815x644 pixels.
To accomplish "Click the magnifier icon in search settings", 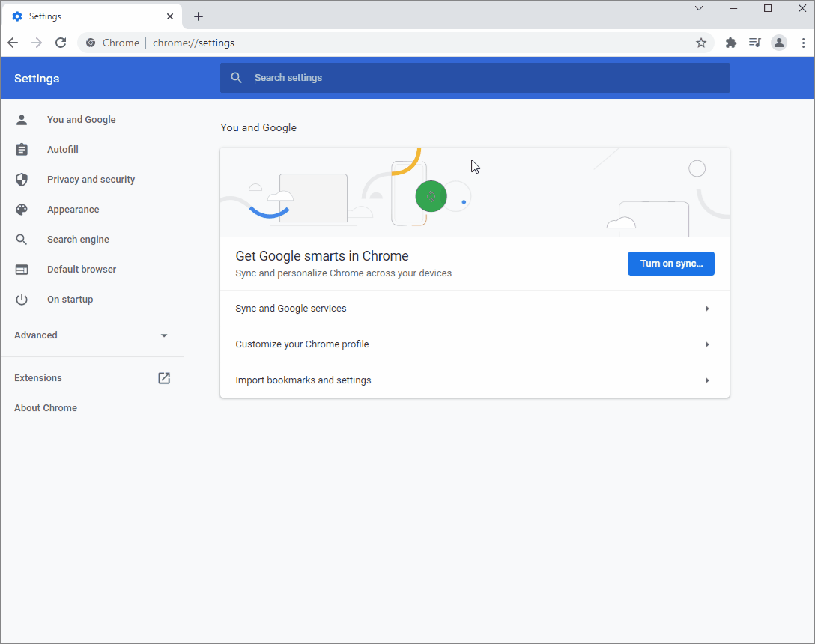I will coord(237,78).
